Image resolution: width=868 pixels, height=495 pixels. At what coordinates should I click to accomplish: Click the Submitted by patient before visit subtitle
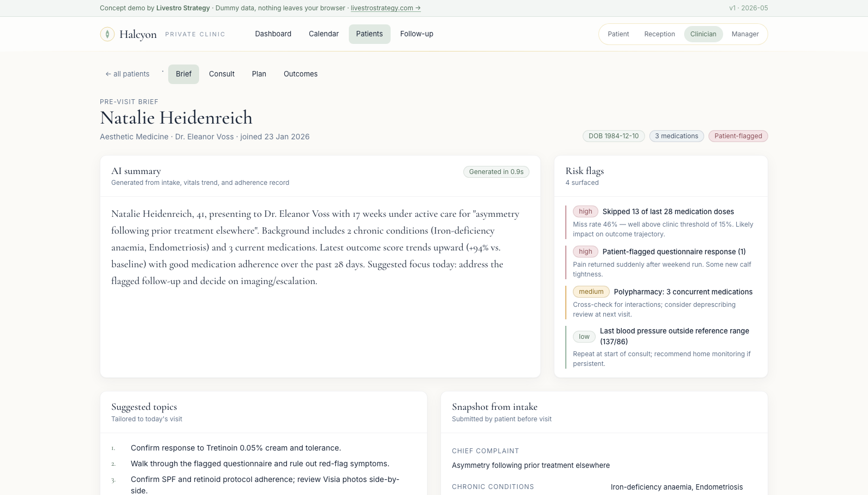pos(502,419)
